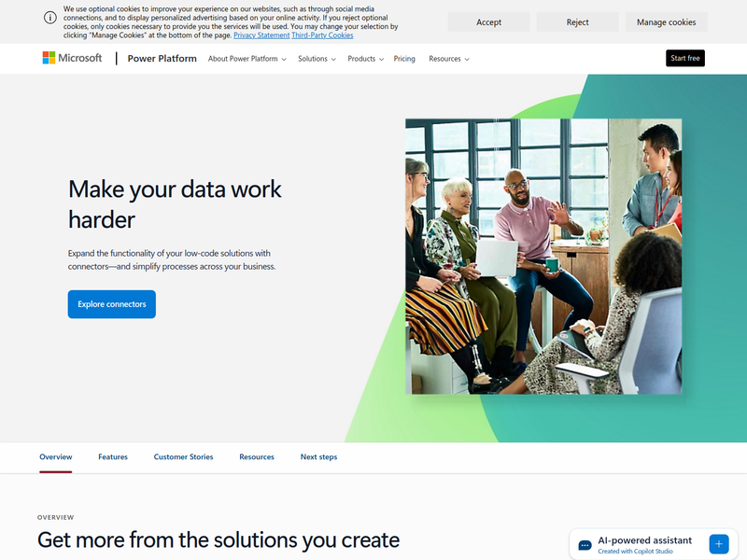Click the 'Created with Copilot Studio' text
The image size is (747, 560).
click(x=635, y=551)
